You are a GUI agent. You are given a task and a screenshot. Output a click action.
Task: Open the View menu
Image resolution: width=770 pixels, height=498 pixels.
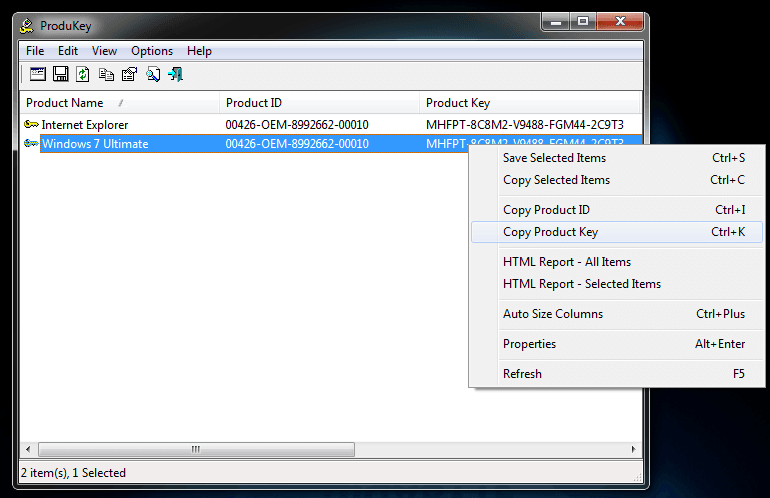tap(104, 51)
